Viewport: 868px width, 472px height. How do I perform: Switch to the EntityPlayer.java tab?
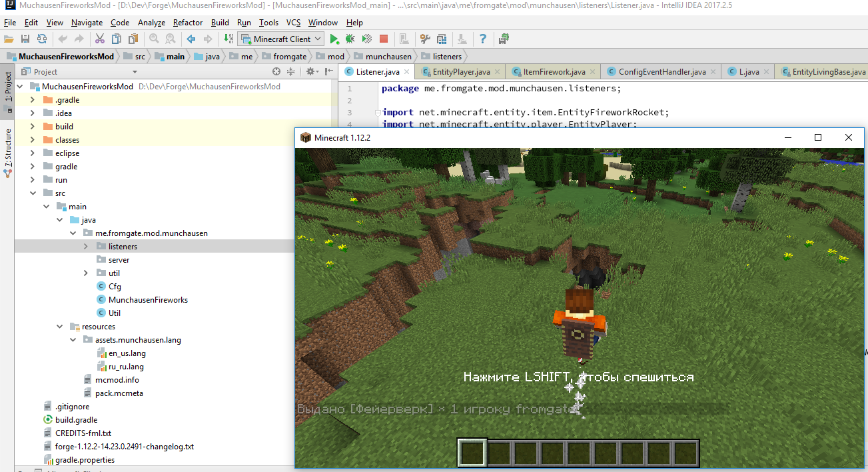(x=461, y=71)
